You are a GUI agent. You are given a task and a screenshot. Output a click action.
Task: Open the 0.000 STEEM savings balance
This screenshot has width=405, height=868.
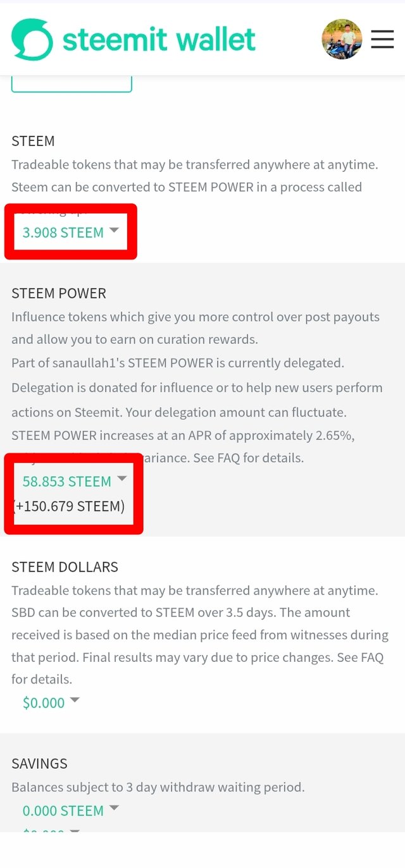pos(63,811)
